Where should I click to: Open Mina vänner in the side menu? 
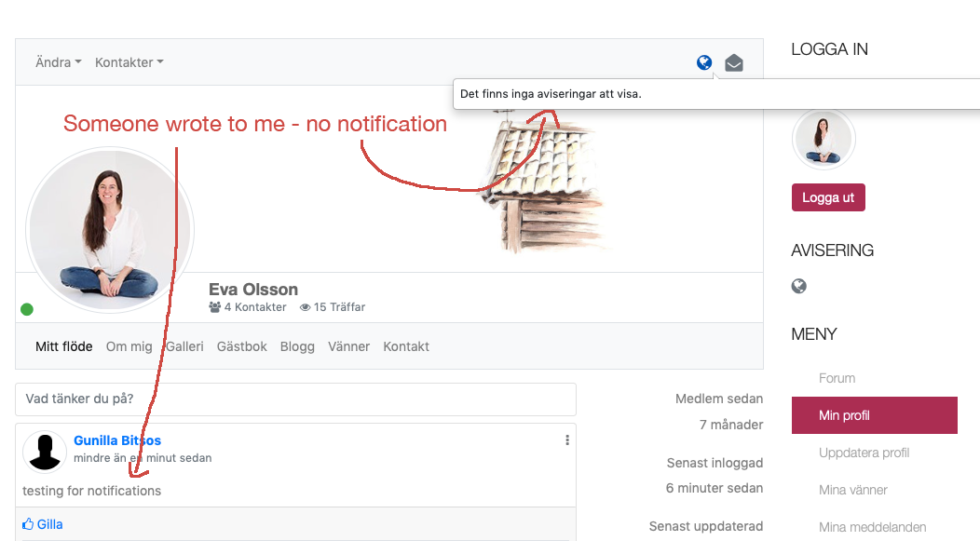click(853, 491)
